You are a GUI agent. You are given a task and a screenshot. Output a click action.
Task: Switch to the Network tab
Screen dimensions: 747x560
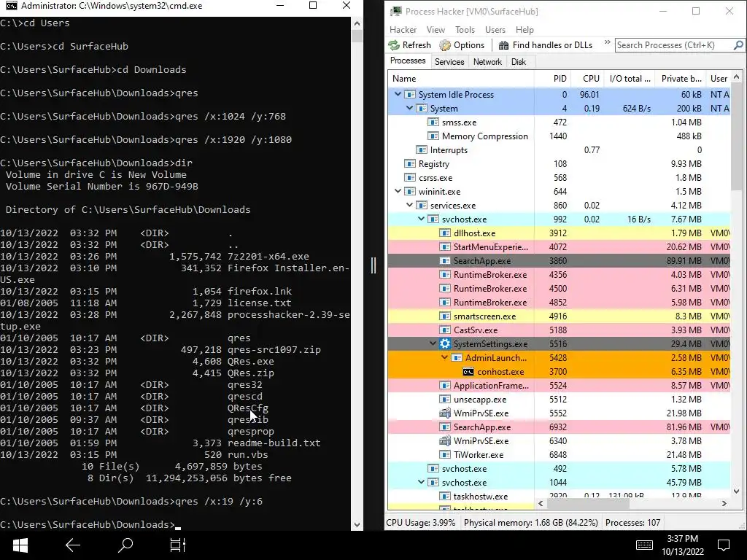coord(487,62)
